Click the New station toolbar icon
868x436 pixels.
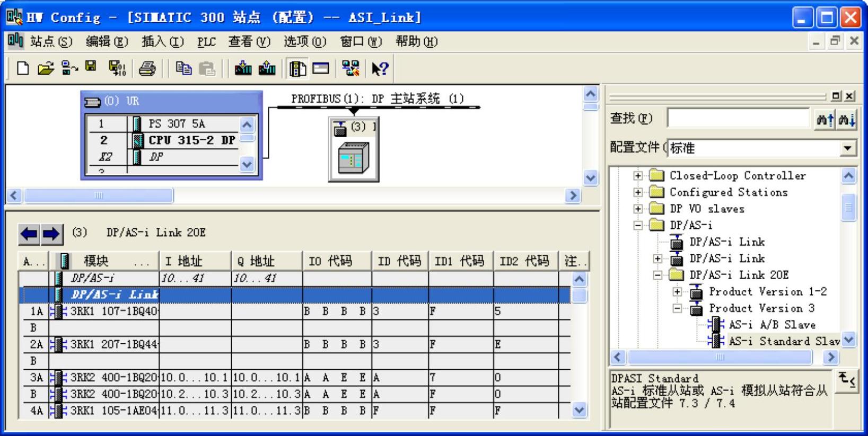pyautogui.click(x=22, y=68)
